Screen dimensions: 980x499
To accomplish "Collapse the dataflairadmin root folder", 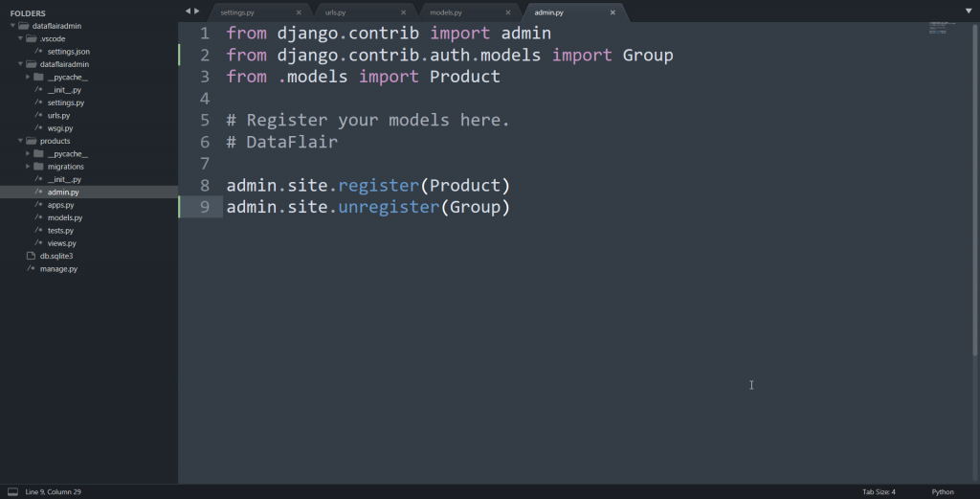I will tap(12, 26).
